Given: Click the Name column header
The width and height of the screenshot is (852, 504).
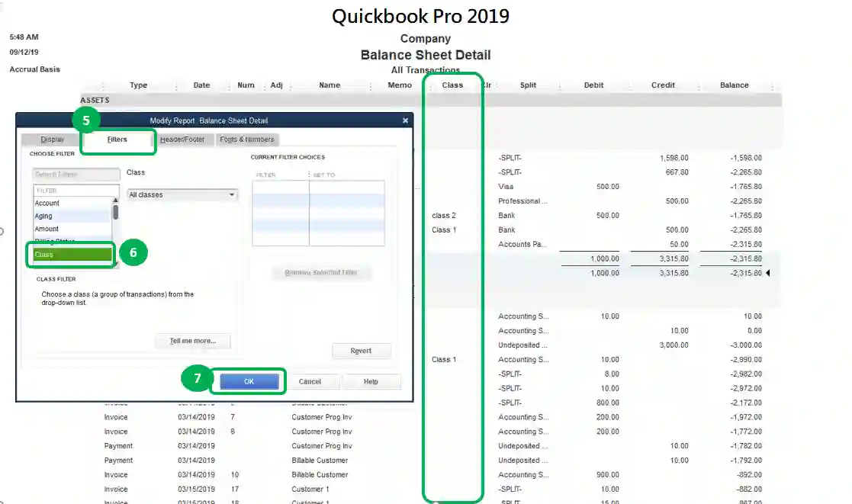Looking at the screenshot, I should click(330, 85).
